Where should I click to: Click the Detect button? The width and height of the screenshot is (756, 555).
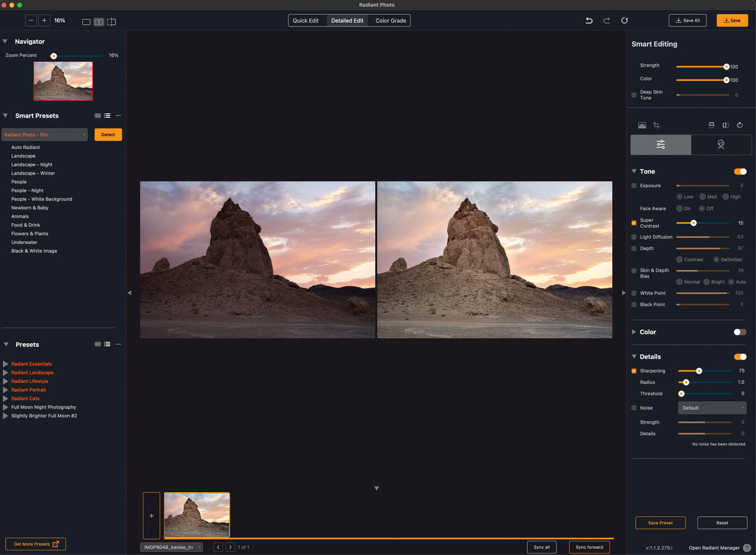[x=108, y=135]
